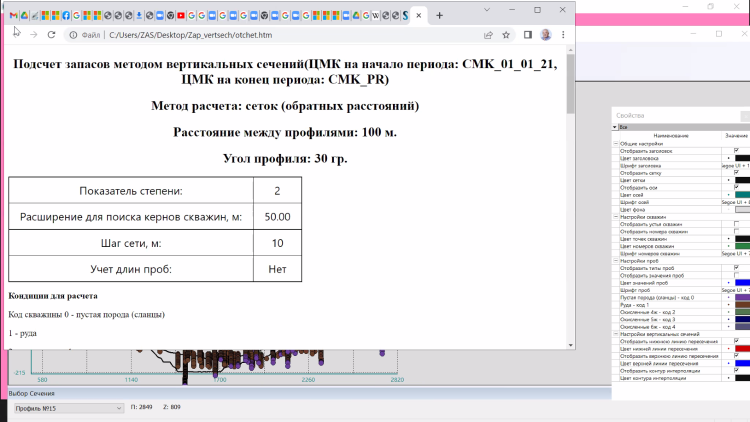
Task: Switch to the YouTube browser tab
Action: pyautogui.click(x=179, y=16)
